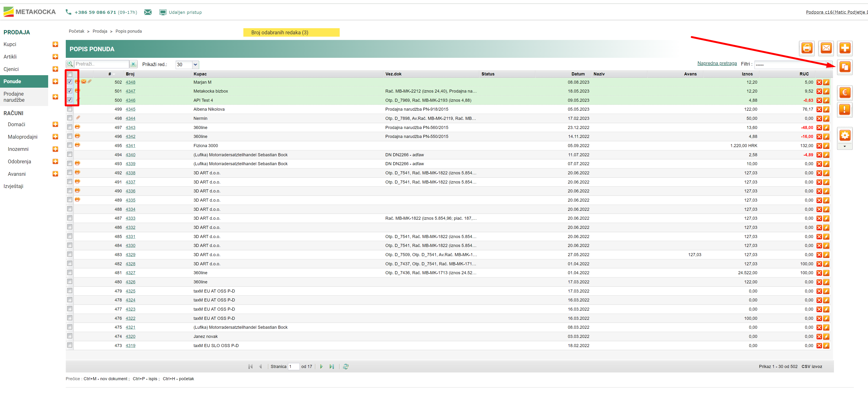
Task: Open Napredna pretraga link
Action: pos(717,63)
